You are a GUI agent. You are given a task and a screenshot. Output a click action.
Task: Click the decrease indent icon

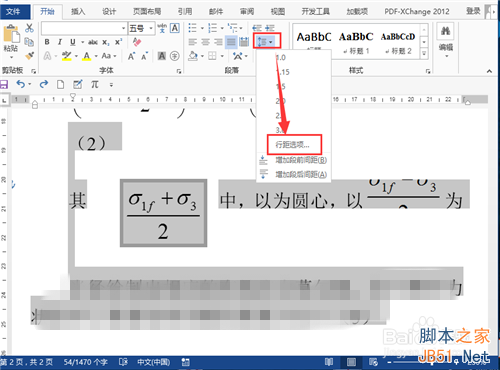(x=257, y=28)
